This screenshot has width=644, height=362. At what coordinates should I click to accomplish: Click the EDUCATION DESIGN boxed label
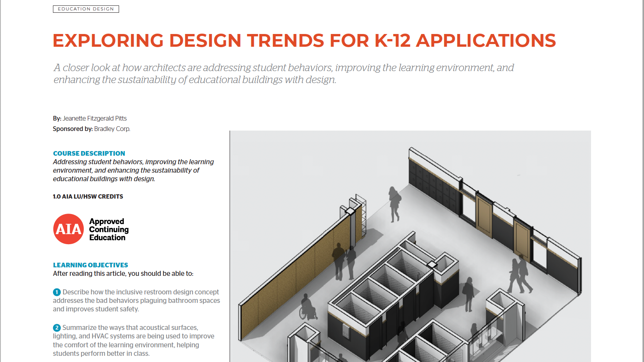pos(86,9)
